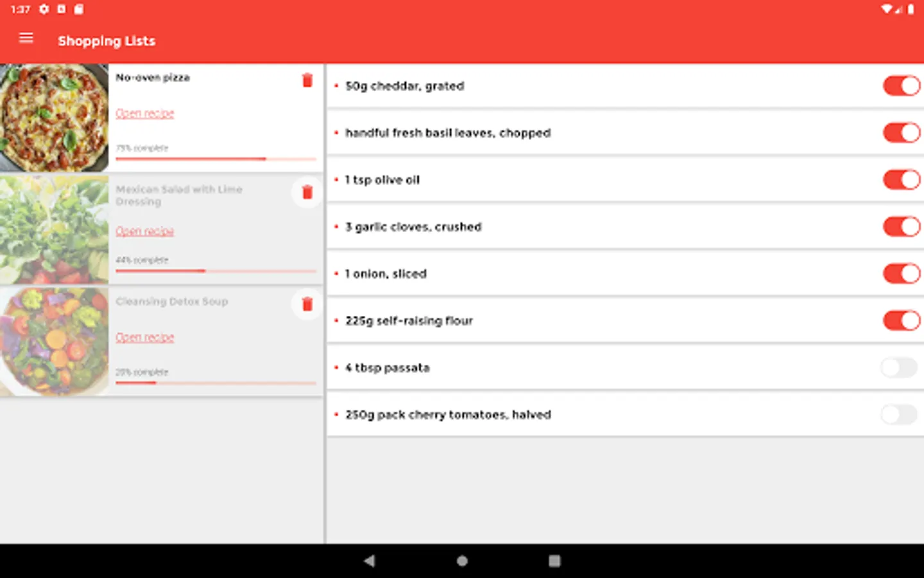The height and width of the screenshot is (578, 924).
Task: Click the No-oven pizza progress bar
Action: (216, 159)
